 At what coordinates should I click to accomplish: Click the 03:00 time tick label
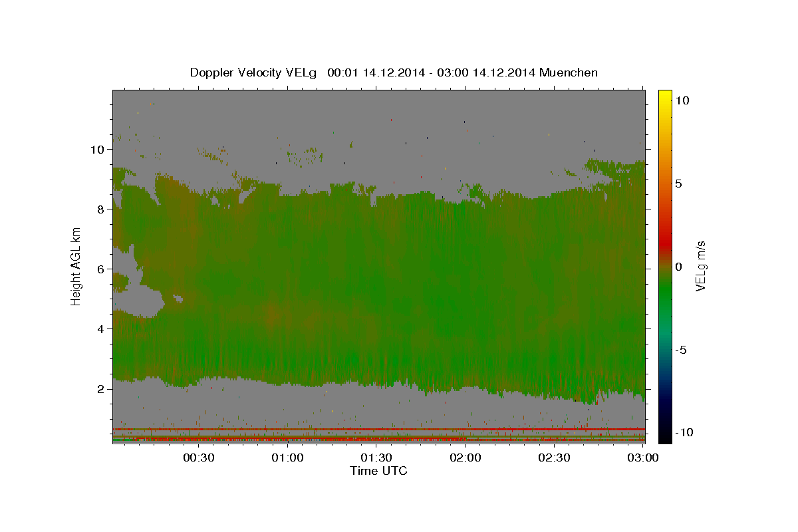643,458
